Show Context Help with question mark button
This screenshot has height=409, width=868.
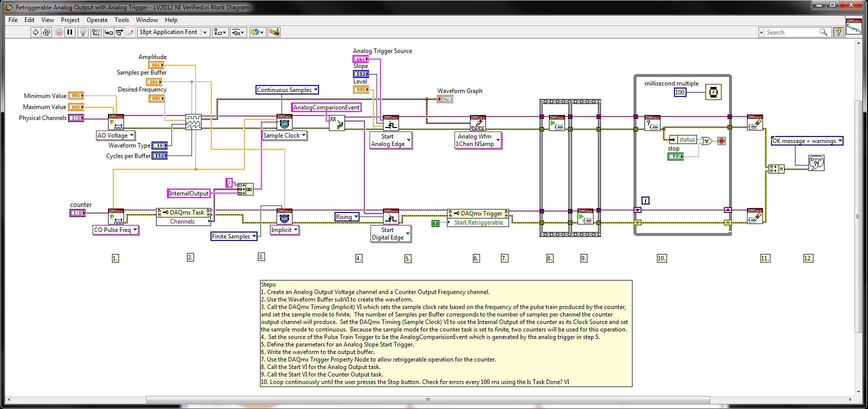point(838,31)
